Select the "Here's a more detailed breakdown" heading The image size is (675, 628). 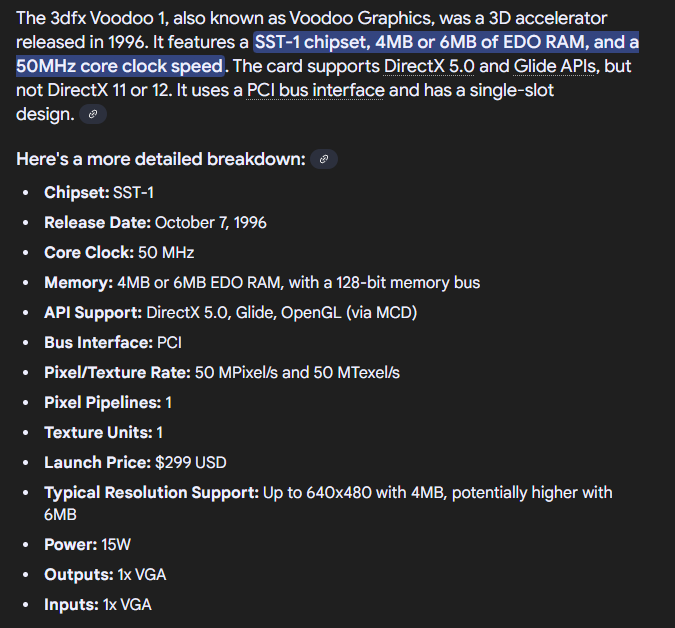(x=161, y=159)
